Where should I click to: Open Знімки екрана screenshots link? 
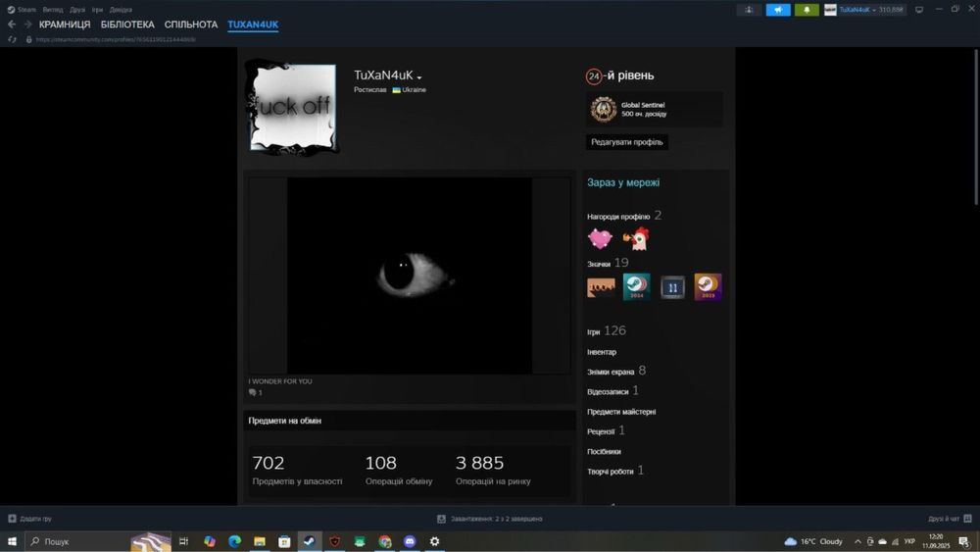(x=616, y=372)
